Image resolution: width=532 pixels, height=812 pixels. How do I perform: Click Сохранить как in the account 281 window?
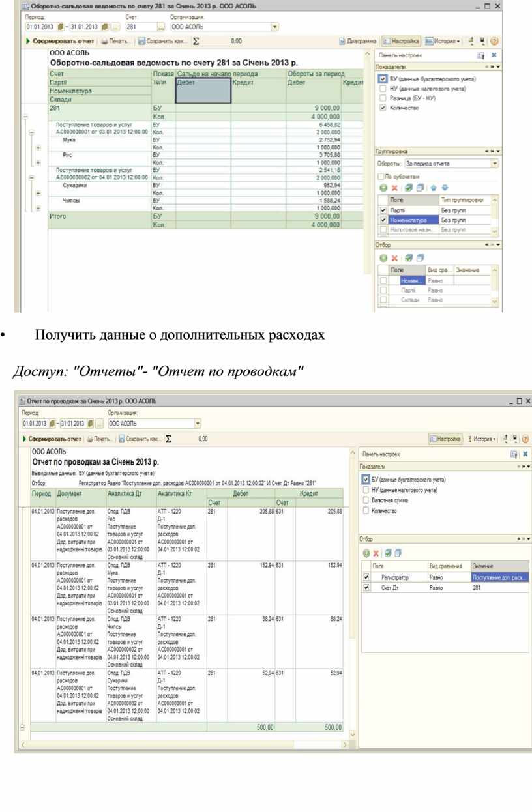pos(163,40)
